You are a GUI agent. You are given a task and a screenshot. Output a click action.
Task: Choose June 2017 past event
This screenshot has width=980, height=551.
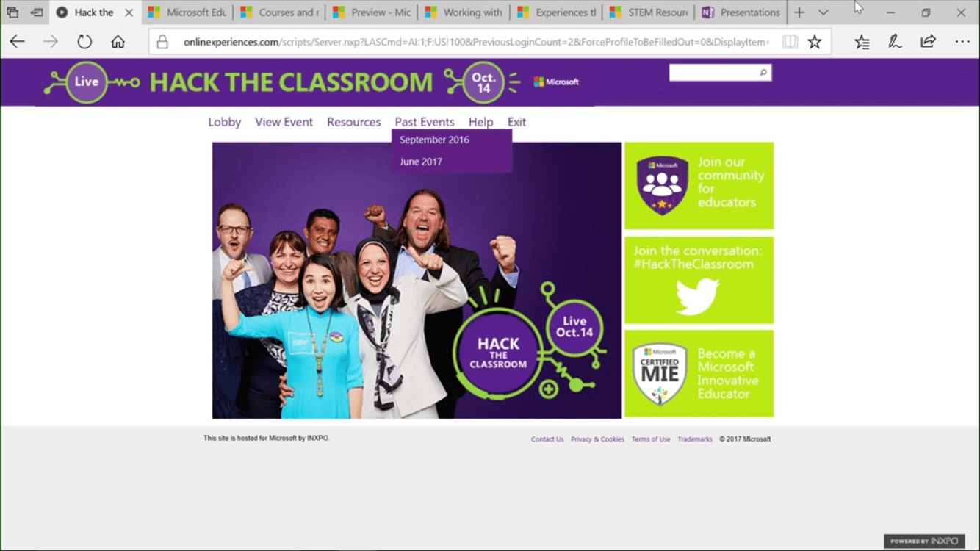[x=421, y=162]
